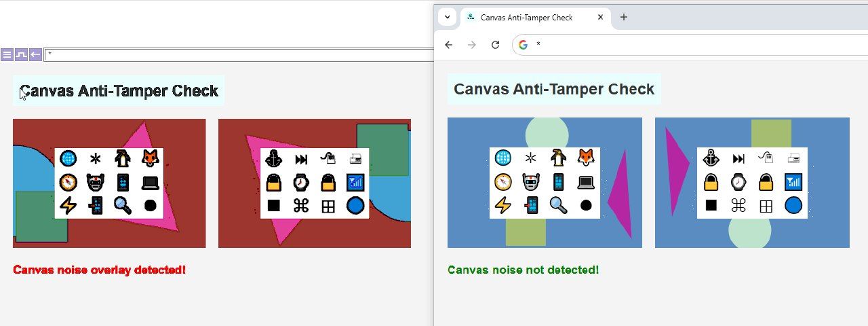Click the four-pane grid icon in the Chrome window
This screenshot has width=868, height=326.
click(766, 206)
